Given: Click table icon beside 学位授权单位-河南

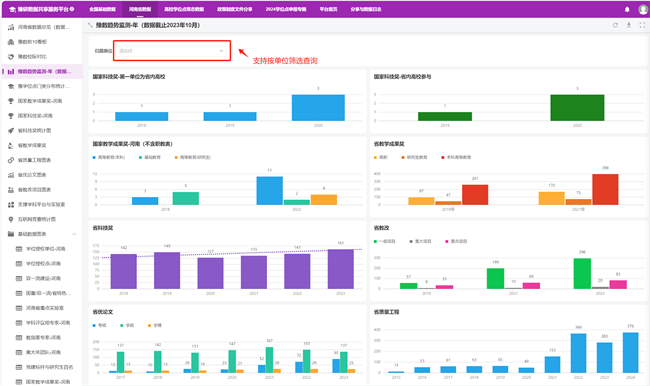Looking at the screenshot, I should point(19,249).
